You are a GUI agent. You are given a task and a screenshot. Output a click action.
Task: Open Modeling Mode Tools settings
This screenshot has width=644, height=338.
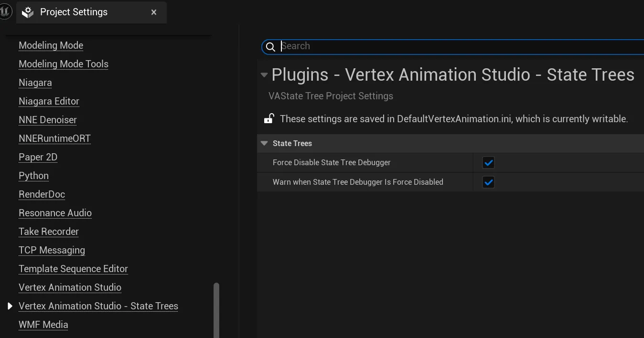click(64, 64)
